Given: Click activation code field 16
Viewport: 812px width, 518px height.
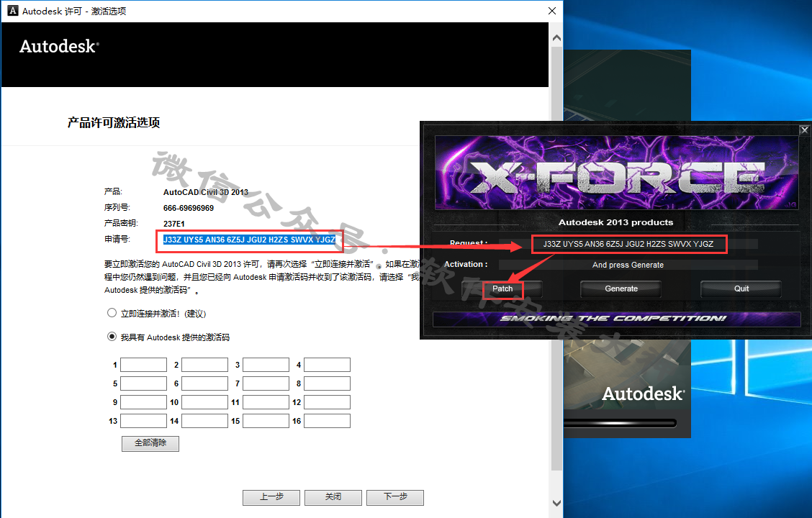Looking at the screenshot, I should pos(327,421).
